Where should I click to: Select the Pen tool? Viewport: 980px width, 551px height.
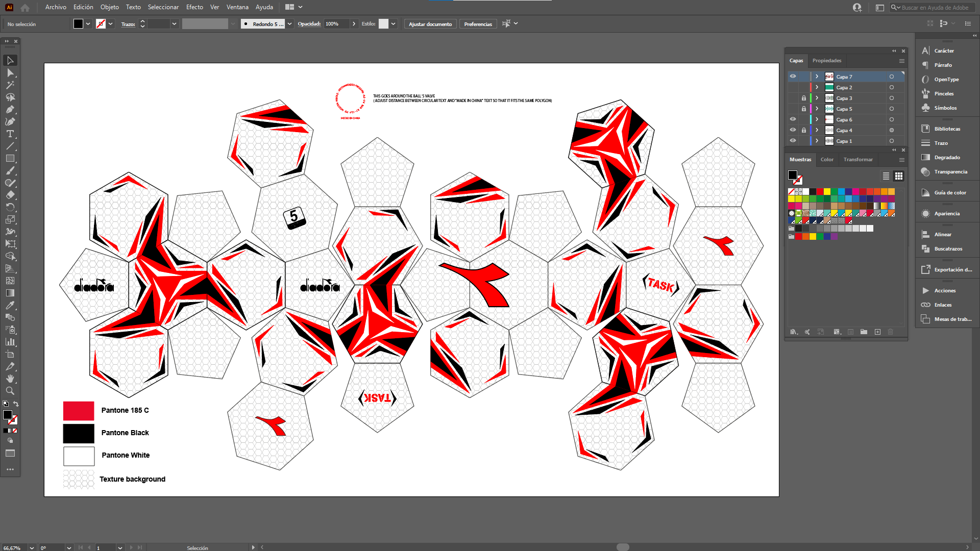pyautogui.click(x=10, y=109)
